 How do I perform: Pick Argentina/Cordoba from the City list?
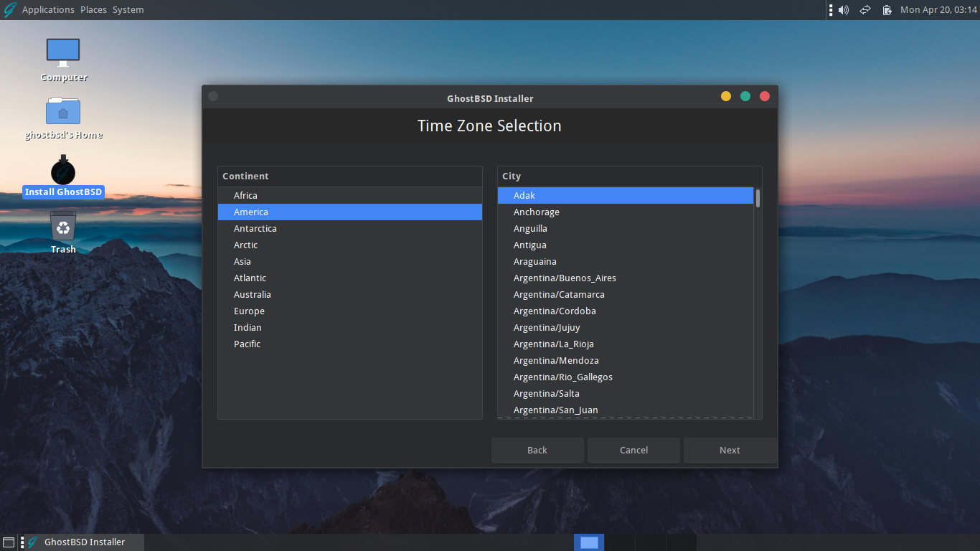point(626,311)
